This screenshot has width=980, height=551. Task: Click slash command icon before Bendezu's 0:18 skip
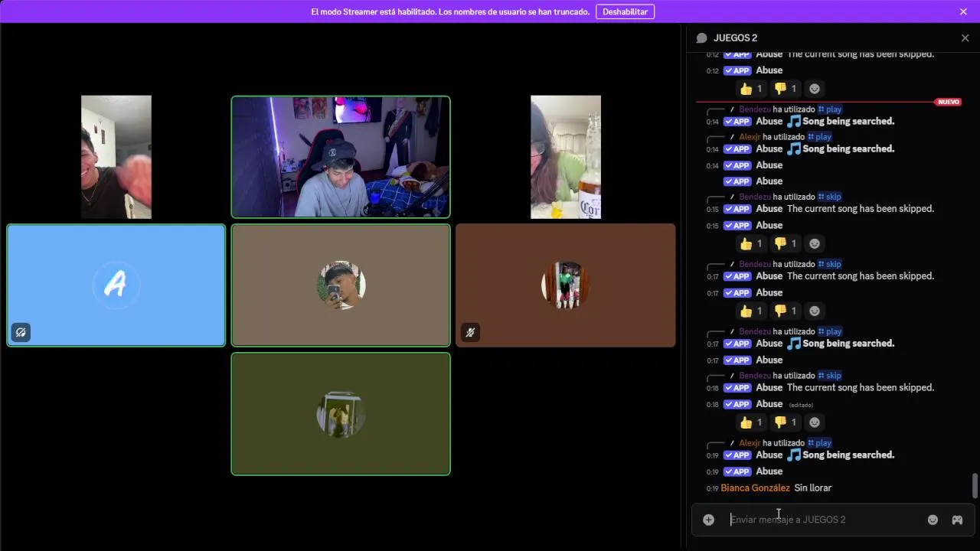733,376
